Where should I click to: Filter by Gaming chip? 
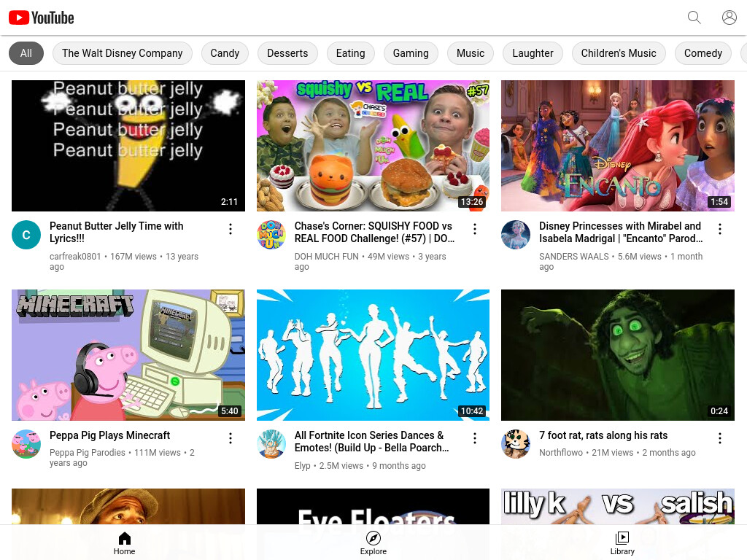(x=411, y=53)
